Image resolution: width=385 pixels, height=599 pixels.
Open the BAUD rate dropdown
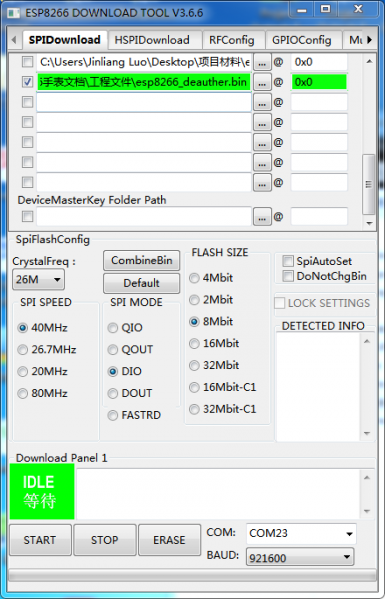(x=300, y=557)
